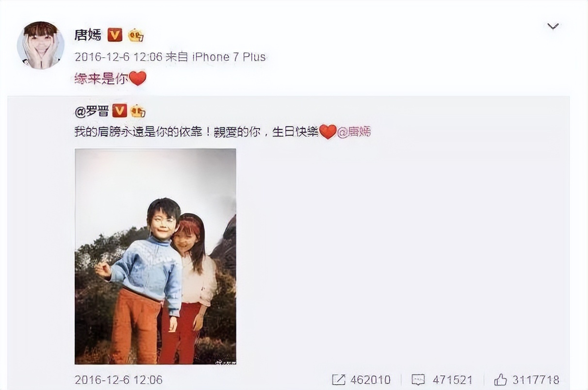Click the orange V verification badge beside 唐嫣

(x=115, y=35)
